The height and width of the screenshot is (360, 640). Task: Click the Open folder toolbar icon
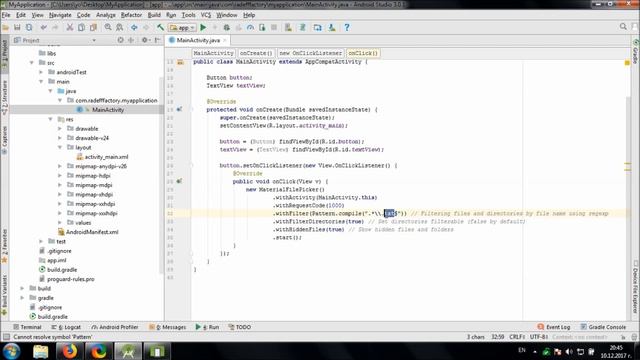6,27
